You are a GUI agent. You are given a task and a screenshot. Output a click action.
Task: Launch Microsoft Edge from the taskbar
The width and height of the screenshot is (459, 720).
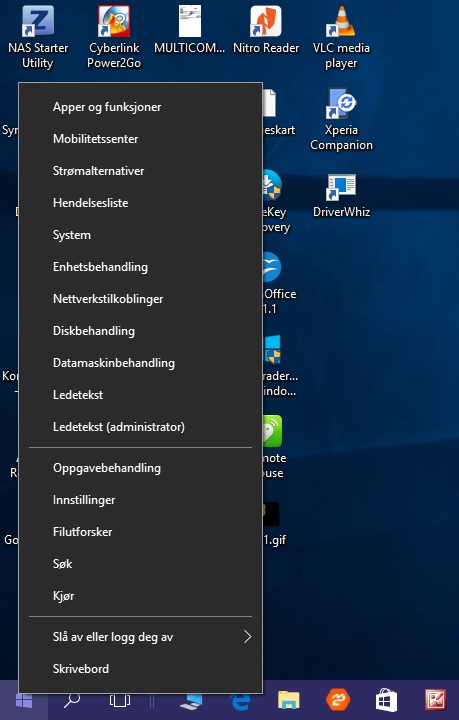240,701
